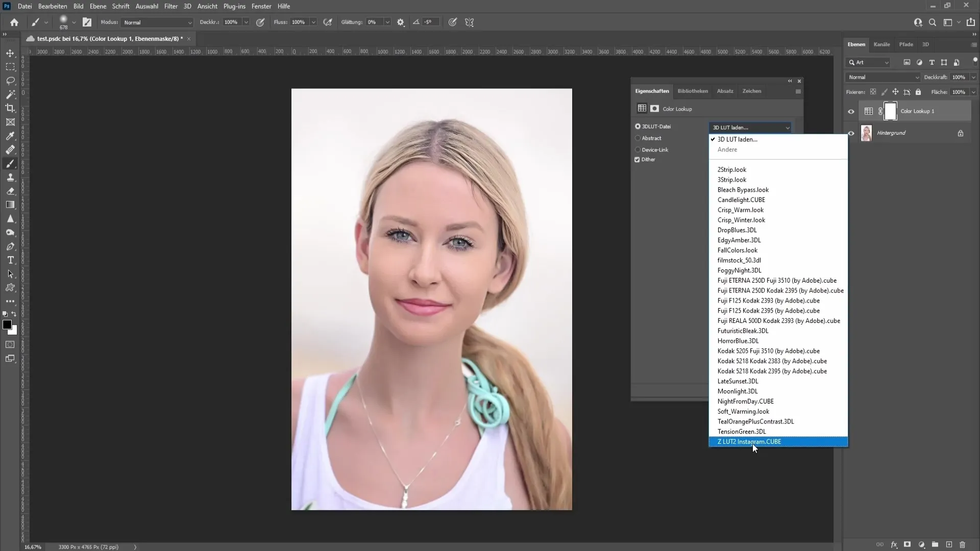Select the Magic Wand tool
980x551 pixels.
coord(10,94)
